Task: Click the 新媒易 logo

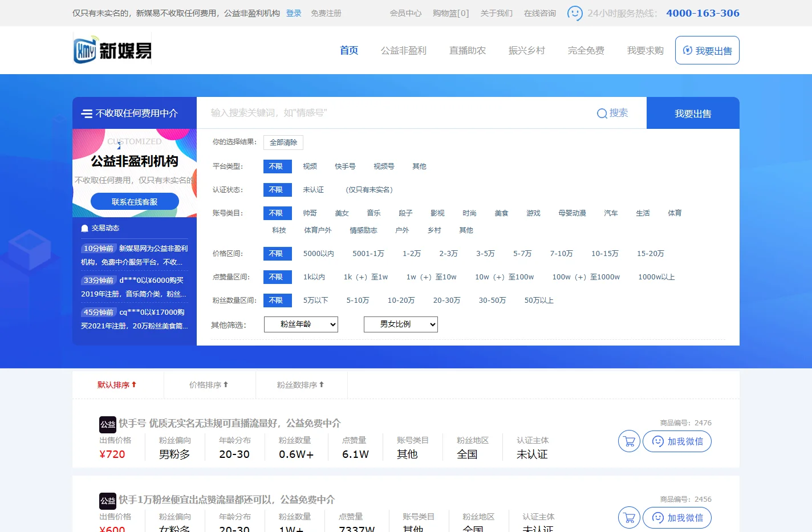Action: (x=112, y=50)
